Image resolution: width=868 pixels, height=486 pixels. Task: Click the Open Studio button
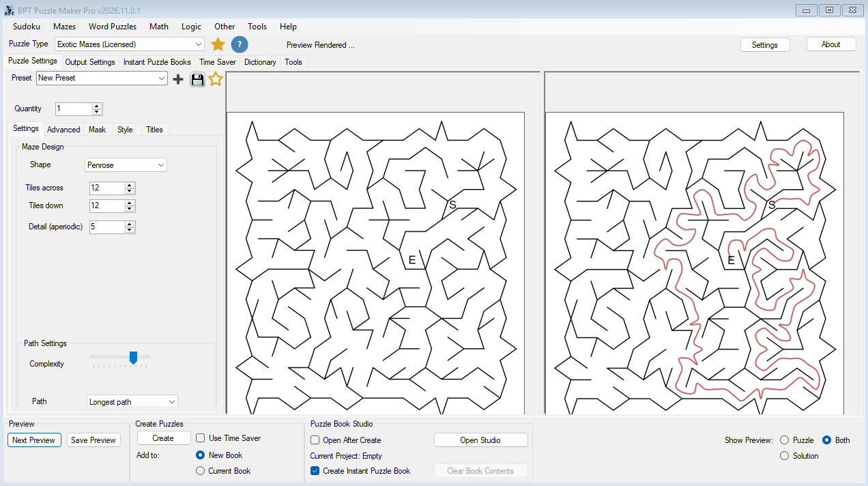pos(480,440)
